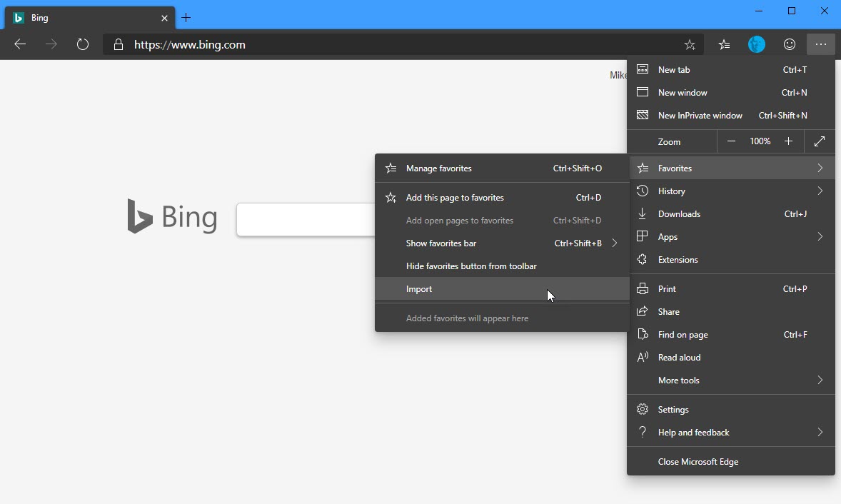Select Find on page
841x504 pixels.
(731, 335)
